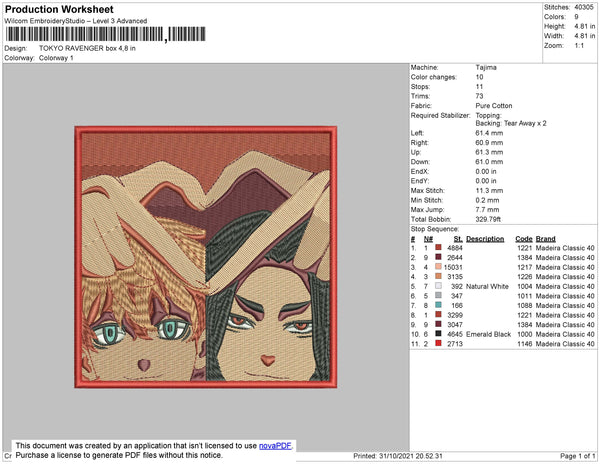Click the Max Jump value '7.7 mm'
This screenshot has height=464, width=600.
487,210
